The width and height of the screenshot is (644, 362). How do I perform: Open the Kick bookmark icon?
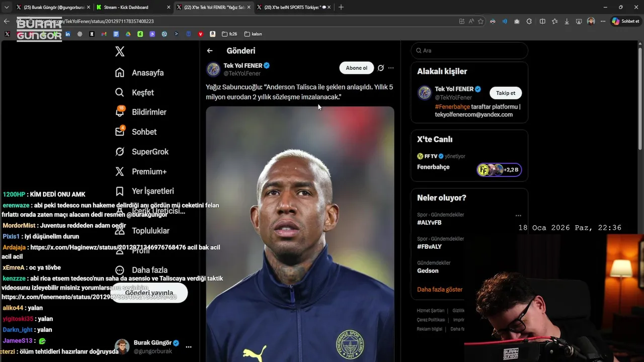(x=92, y=34)
